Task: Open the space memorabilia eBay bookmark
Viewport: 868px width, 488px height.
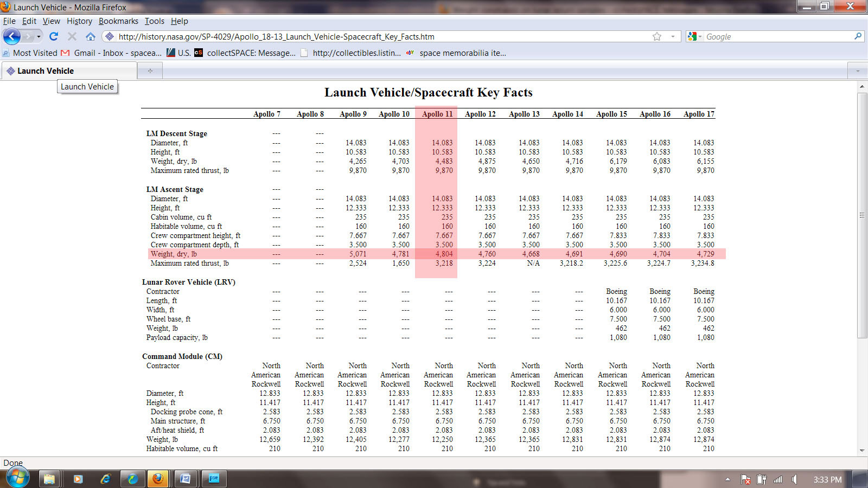Action: 456,53
